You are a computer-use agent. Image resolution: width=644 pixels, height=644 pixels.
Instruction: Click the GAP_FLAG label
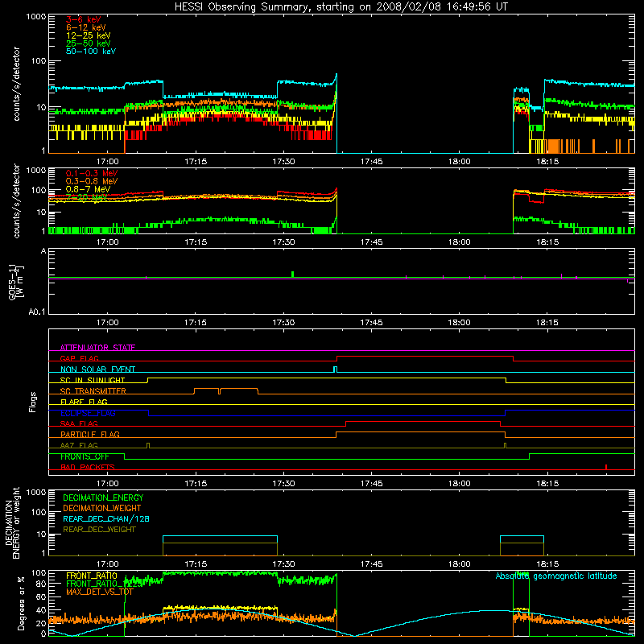click(x=79, y=358)
